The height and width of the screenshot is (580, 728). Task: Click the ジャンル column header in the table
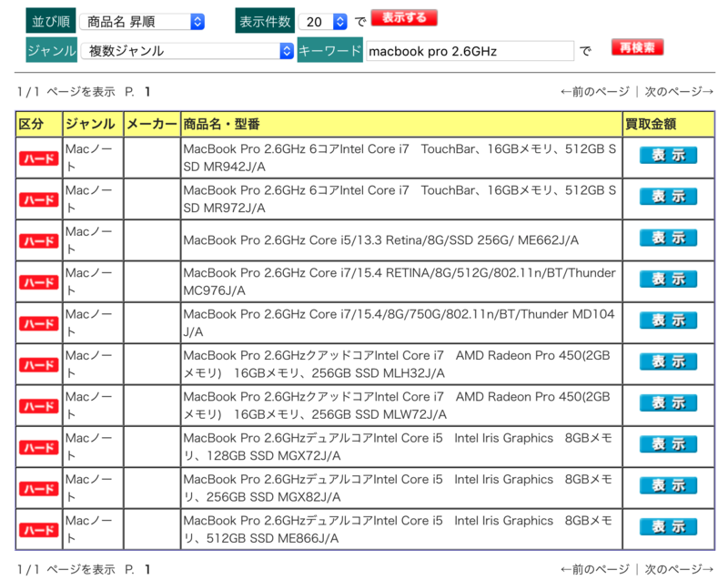pyautogui.click(x=93, y=124)
